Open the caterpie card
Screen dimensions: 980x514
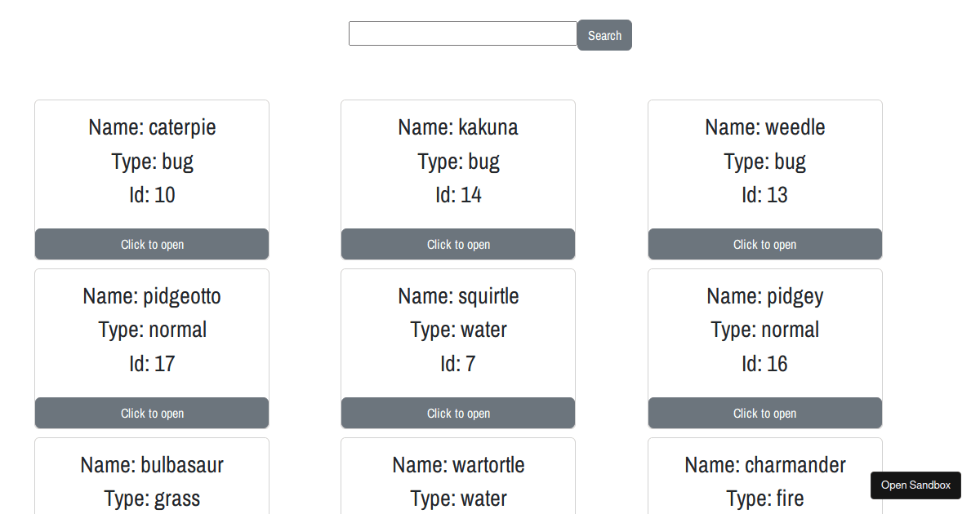pyautogui.click(x=152, y=244)
